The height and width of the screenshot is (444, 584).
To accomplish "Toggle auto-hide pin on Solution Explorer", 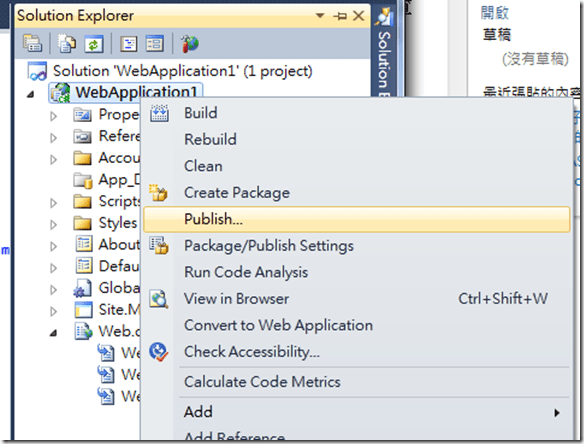I will [340, 16].
